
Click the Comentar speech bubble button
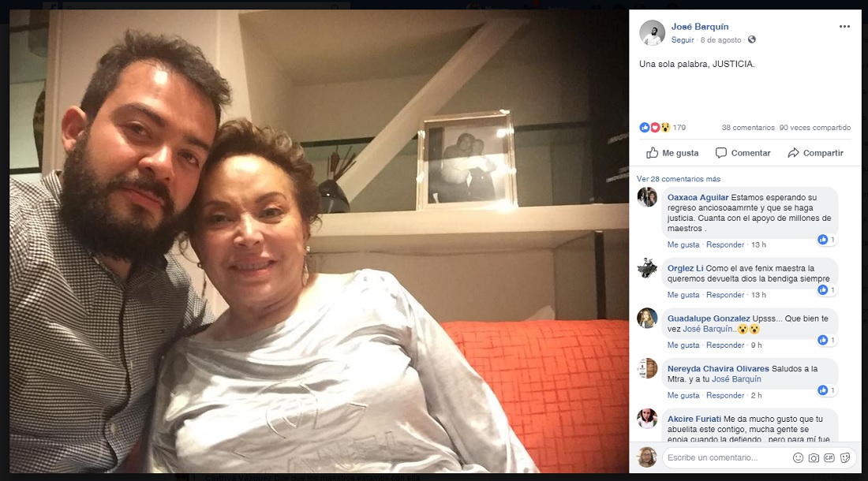point(743,153)
